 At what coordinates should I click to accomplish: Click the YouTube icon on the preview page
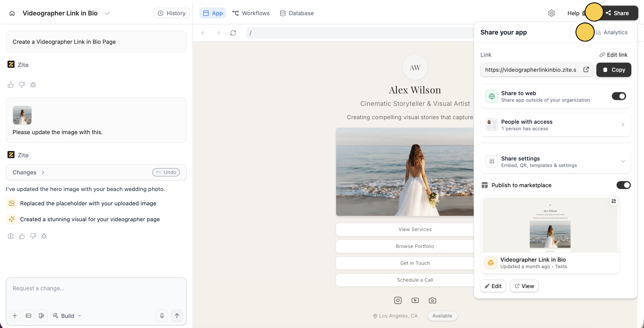point(415,300)
